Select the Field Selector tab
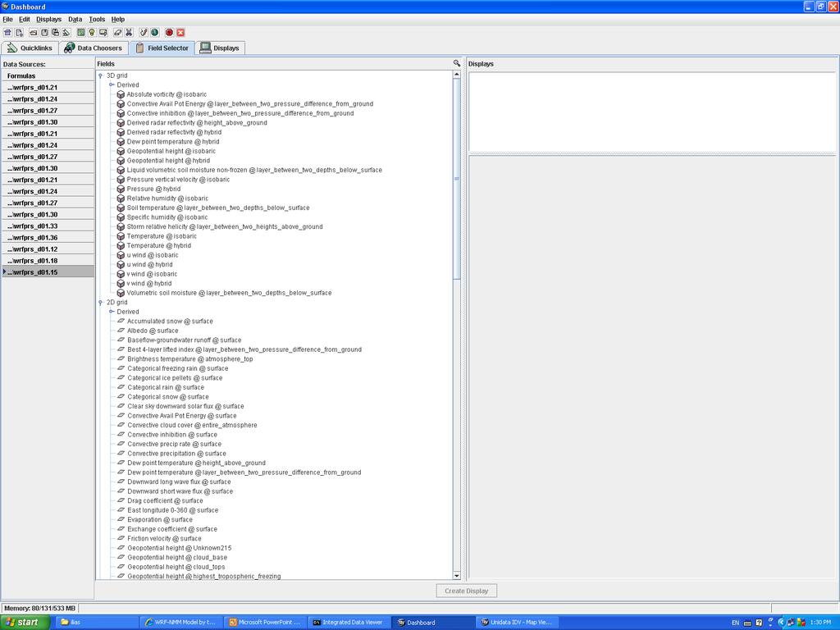Viewport: 840px width, 630px height. (162, 48)
